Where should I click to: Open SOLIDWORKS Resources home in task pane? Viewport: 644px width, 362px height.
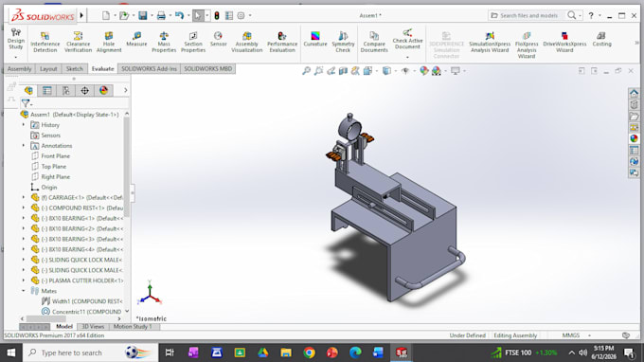[634, 94]
